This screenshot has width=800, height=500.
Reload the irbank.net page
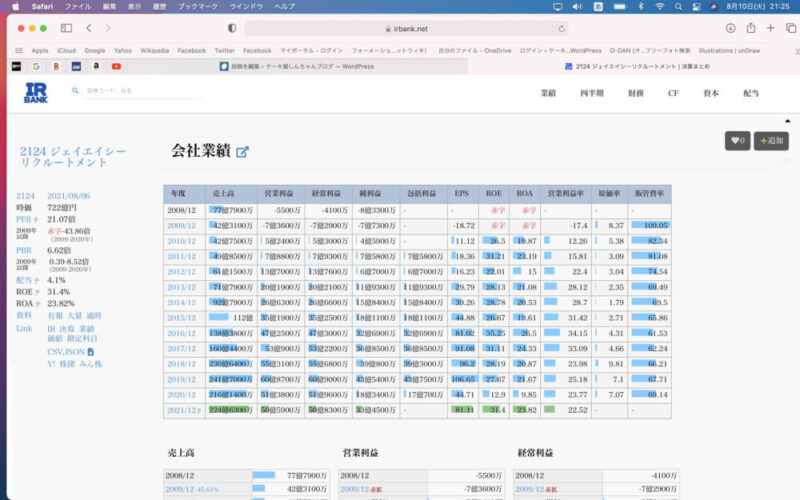tap(562, 29)
